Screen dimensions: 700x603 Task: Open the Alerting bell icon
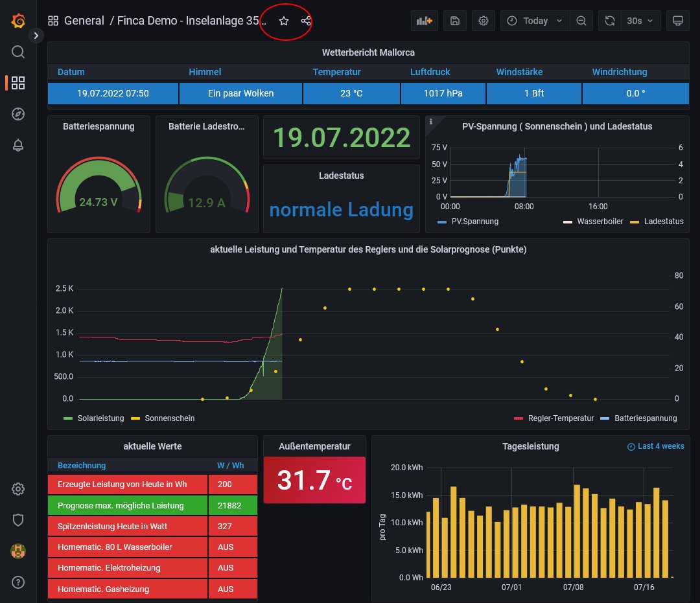(x=18, y=145)
